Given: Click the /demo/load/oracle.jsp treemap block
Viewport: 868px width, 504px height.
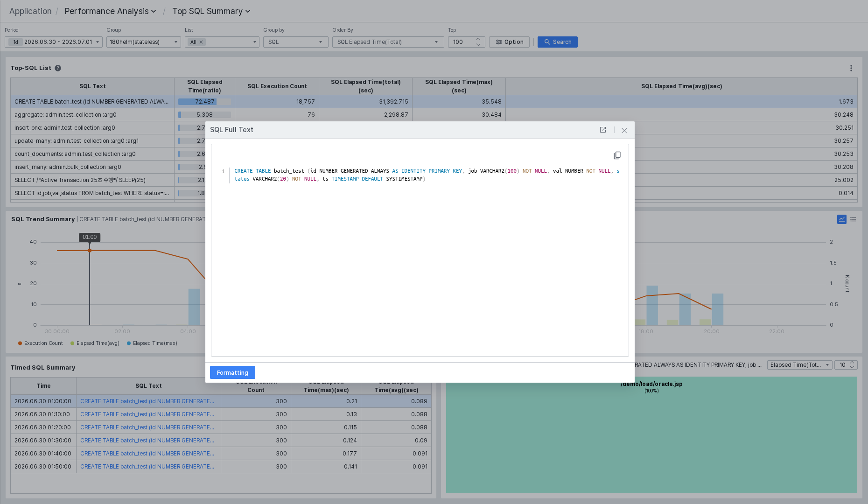Looking at the screenshot, I should (x=651, y=435).
